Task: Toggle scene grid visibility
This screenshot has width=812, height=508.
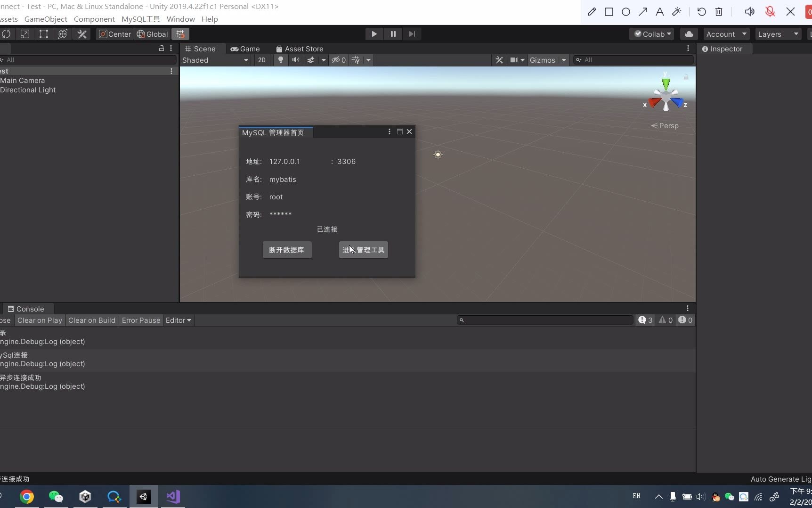Action: click(x=356, y=60)
